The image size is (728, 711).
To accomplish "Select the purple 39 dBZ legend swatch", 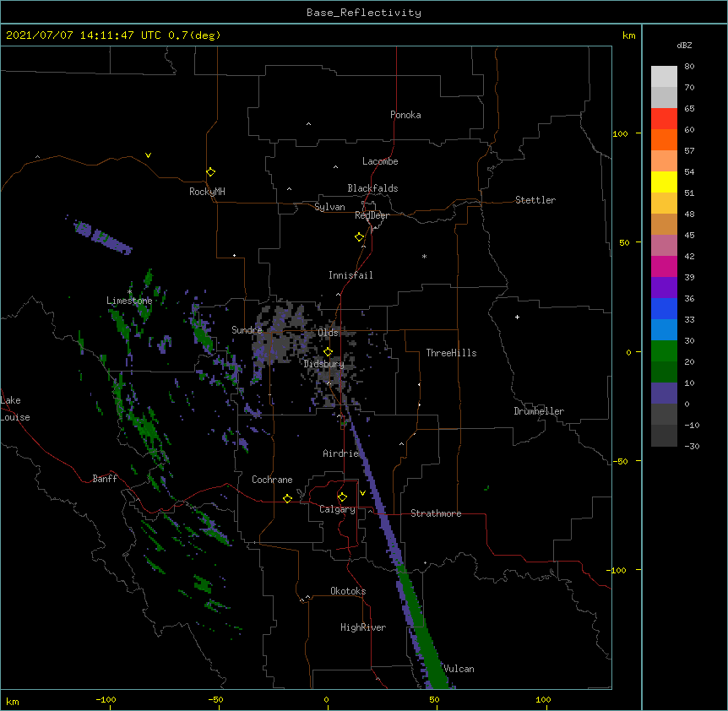I will coord(664,287).
